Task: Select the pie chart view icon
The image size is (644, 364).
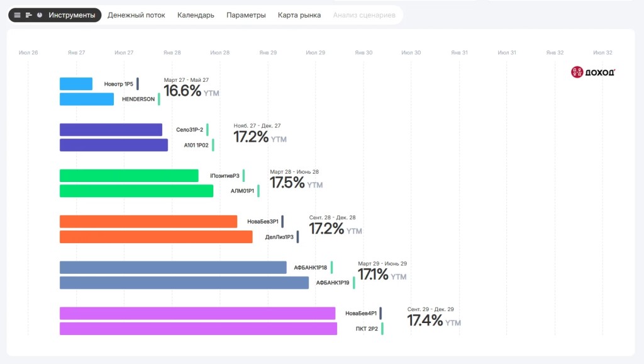Action: 40,15
